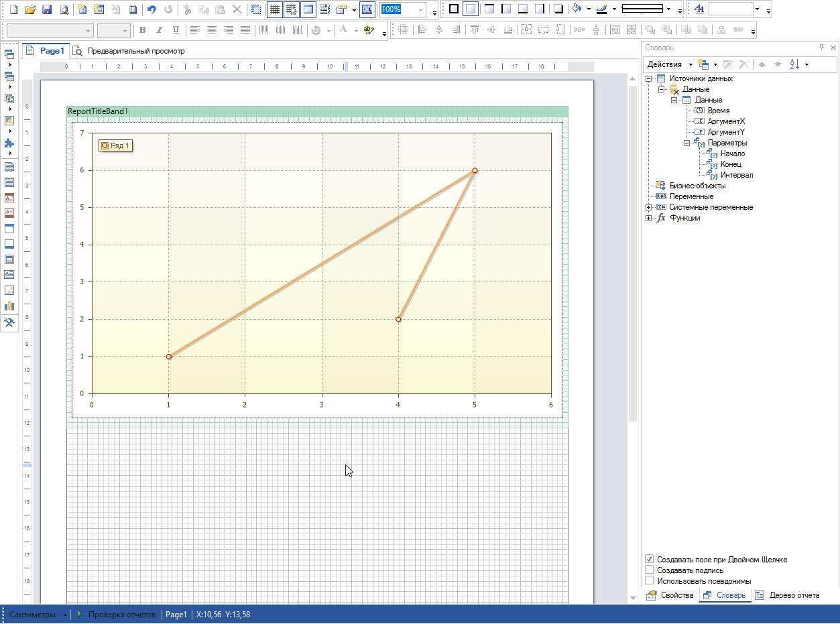Click the Проверка отчетов status bar button

(117, 615)
